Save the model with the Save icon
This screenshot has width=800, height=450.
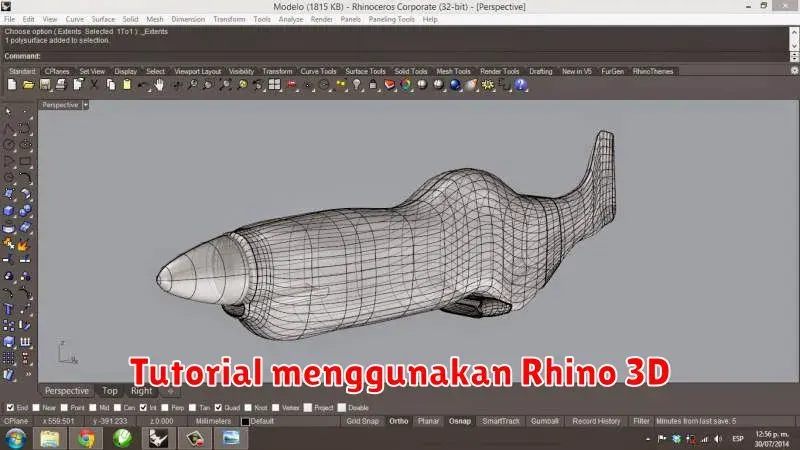point(45,85)
